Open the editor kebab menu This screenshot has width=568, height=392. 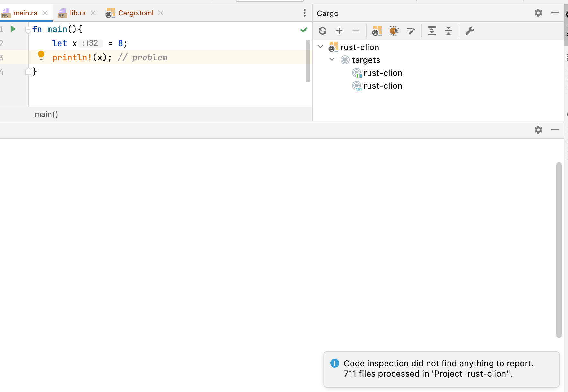pyautogui.click(x=304, y=13)
